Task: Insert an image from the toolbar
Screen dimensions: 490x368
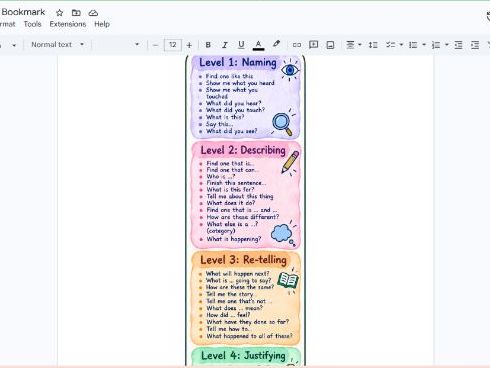Action: [330, 45]
